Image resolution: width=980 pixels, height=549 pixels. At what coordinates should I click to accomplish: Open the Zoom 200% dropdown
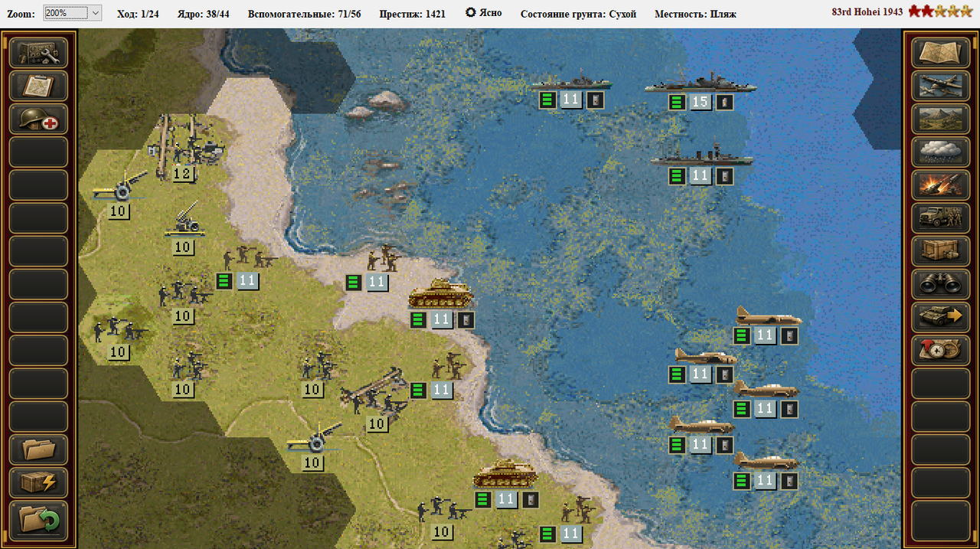pyautogui.click(x=72, y=13)
